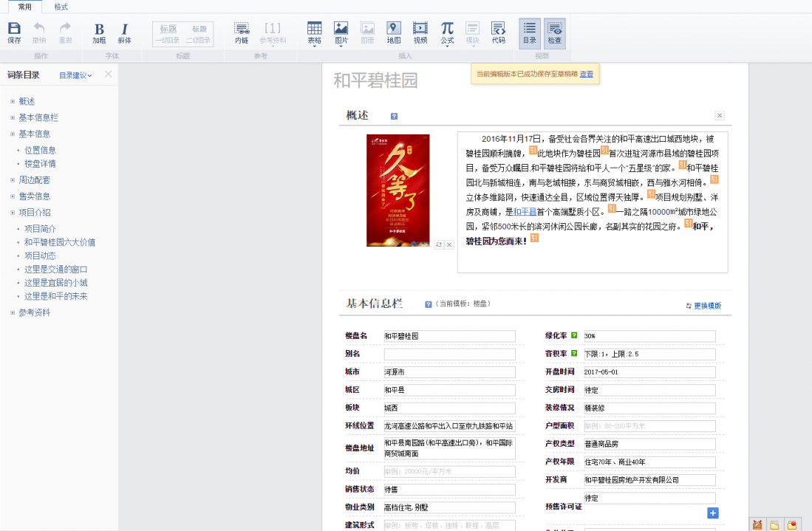Edit the 板块 field 城西
812x531 pixels.
449,408
